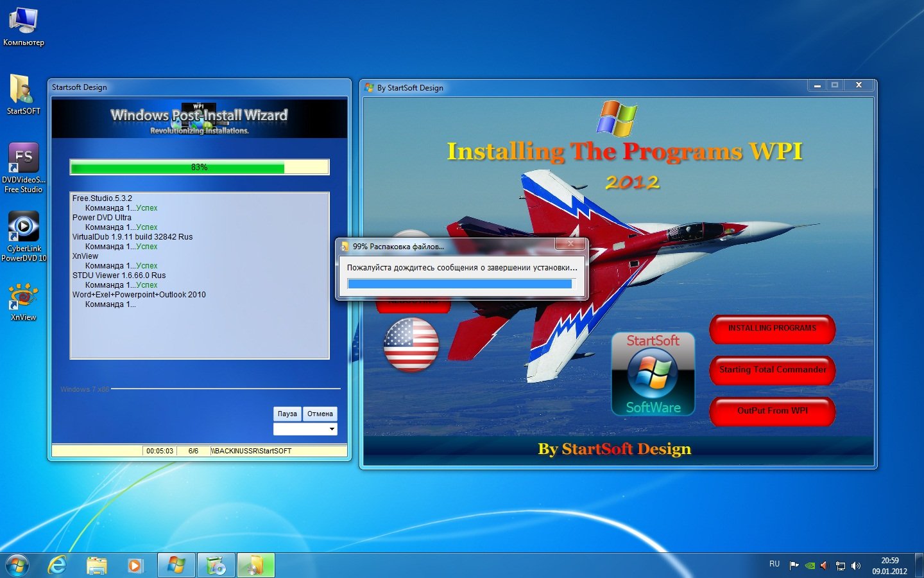
Task: Click the Windows flag logo above the Installing title
Action: click(x=617, y=118)
